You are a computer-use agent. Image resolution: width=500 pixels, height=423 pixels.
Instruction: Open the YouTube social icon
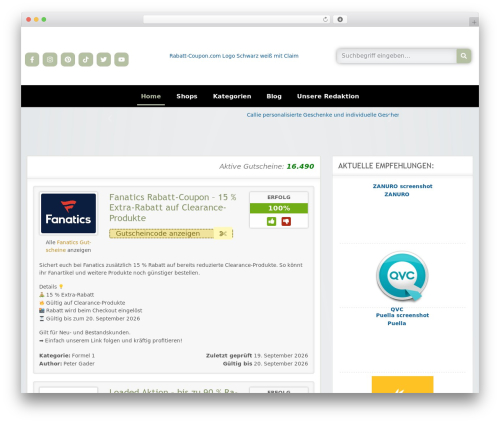[122, 60]
